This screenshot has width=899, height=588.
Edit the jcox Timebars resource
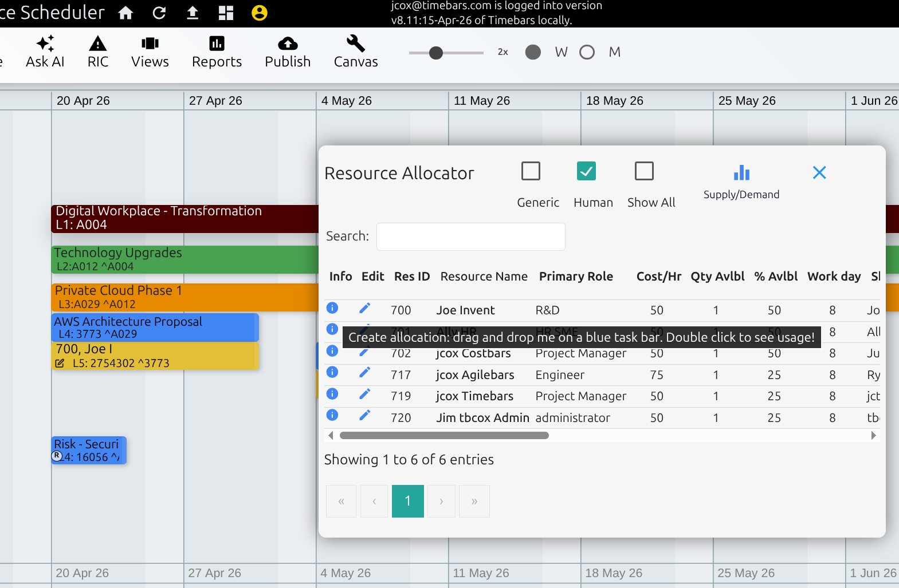pos(364,394)
